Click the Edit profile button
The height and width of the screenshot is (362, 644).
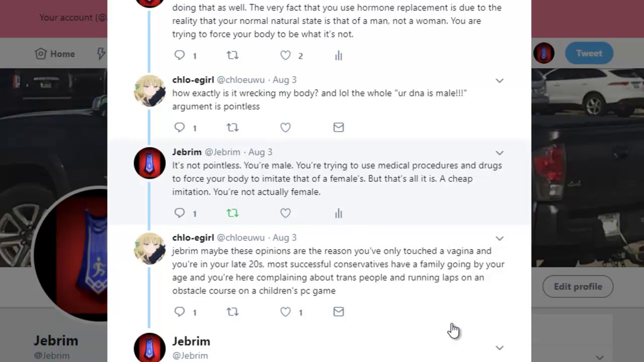(x=578, y=287)
